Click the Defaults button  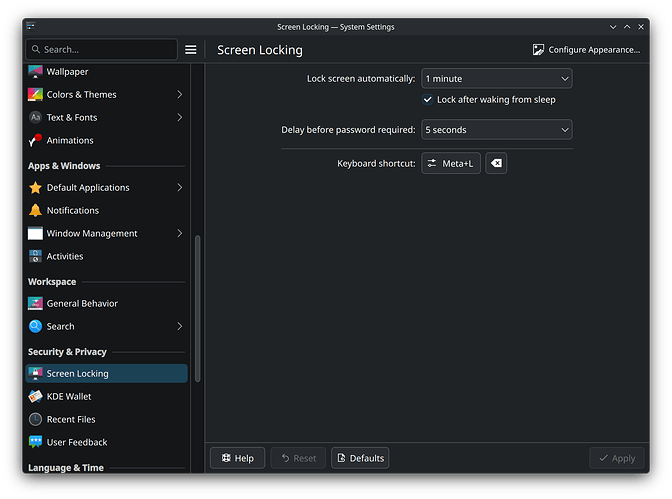click(x=360, y=458)
